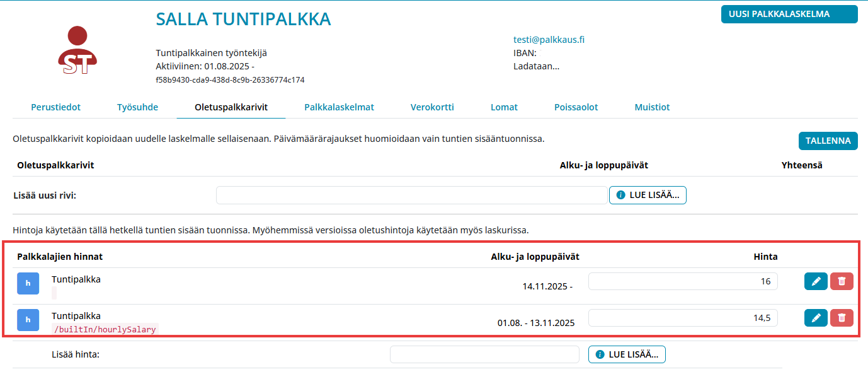Click the testi@palkkaus.fi email link

tap(549, 39)
